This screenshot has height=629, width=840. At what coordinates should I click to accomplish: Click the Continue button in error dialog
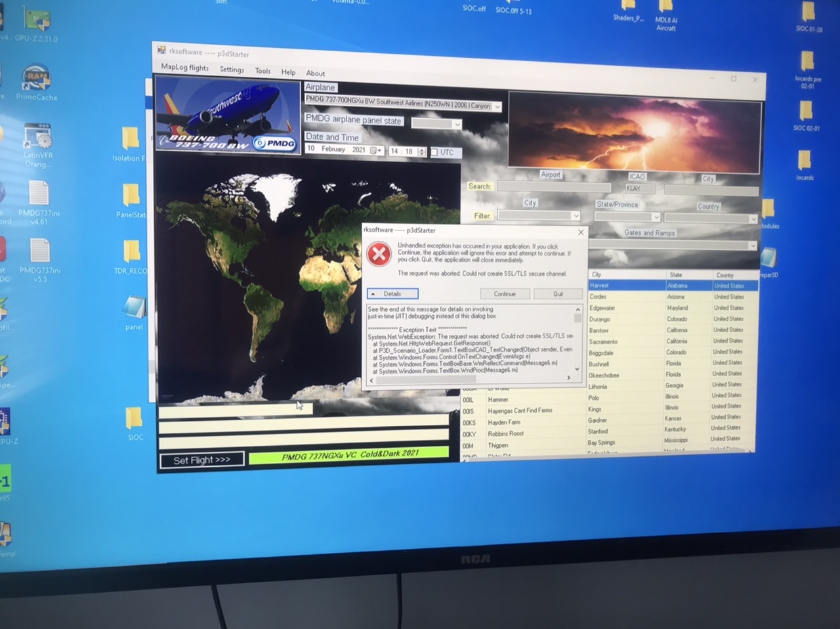(505, 294)
